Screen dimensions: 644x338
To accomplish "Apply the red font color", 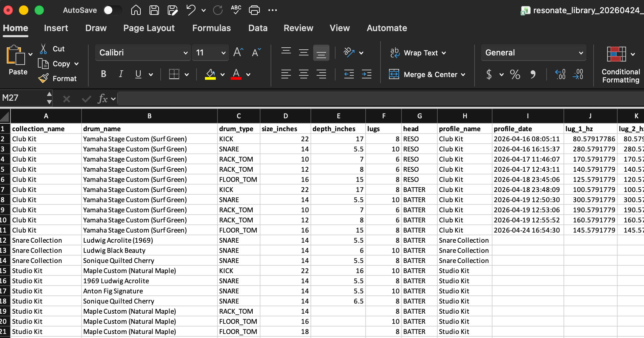I will coord(236,74).
